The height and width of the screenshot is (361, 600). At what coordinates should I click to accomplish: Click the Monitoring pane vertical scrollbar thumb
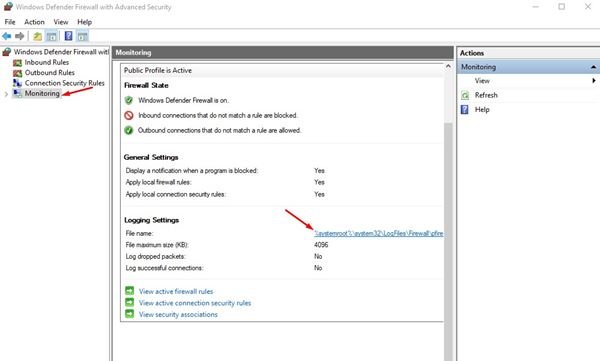pos(448,241)
